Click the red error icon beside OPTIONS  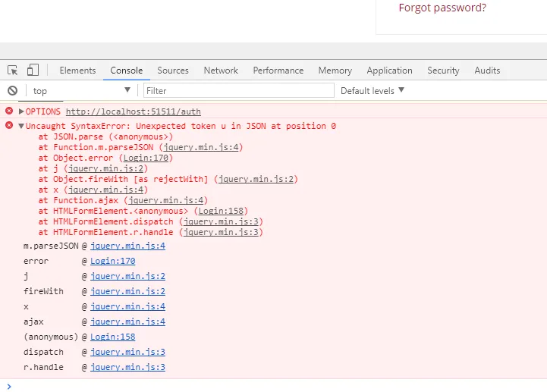coord(9,111)
